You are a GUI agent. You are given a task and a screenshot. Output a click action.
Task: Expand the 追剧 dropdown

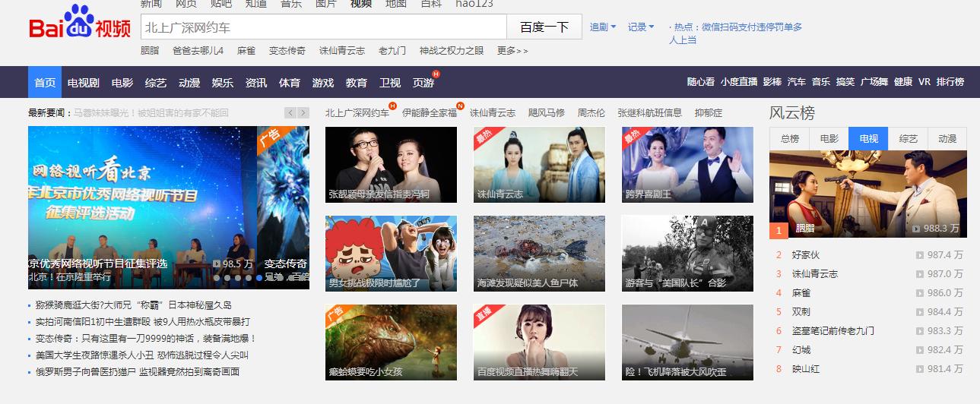click(603, 27)
